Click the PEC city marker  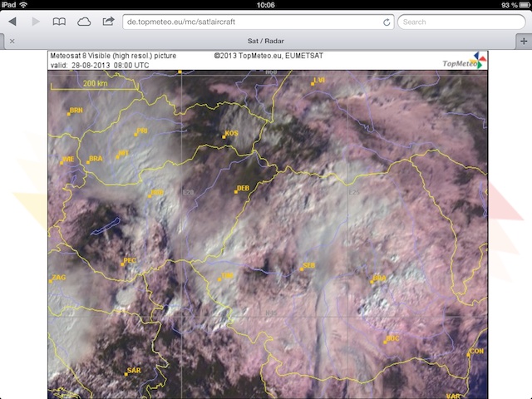coord(122,264)
